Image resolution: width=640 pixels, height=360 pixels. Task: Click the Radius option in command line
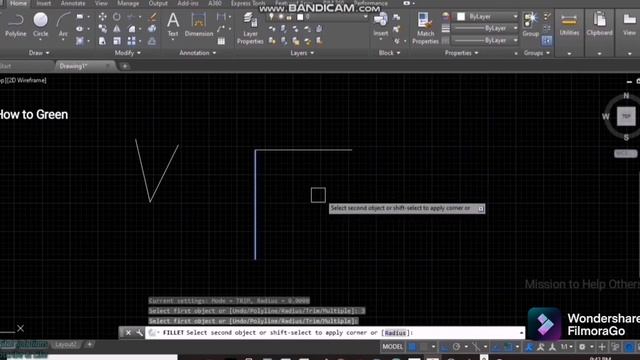395,333
